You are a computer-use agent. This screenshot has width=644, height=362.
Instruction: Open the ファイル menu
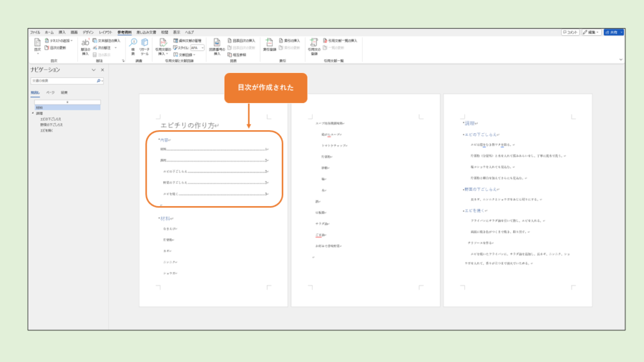35,32
